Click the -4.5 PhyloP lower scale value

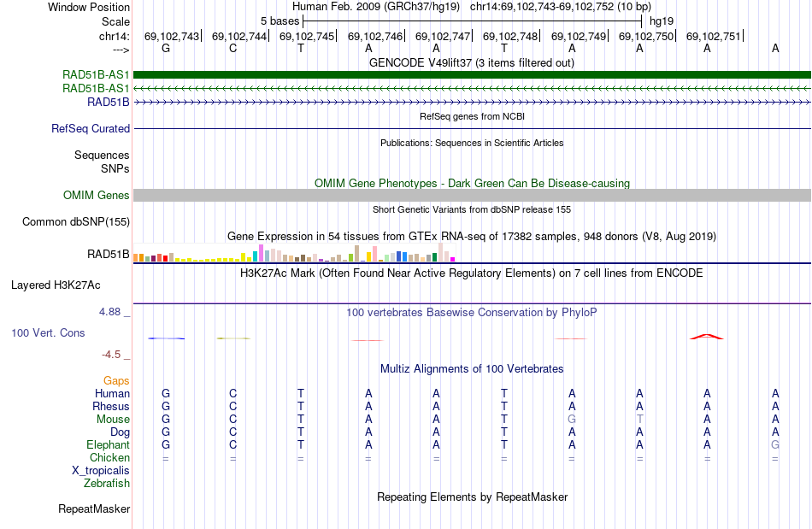point(111,355)
